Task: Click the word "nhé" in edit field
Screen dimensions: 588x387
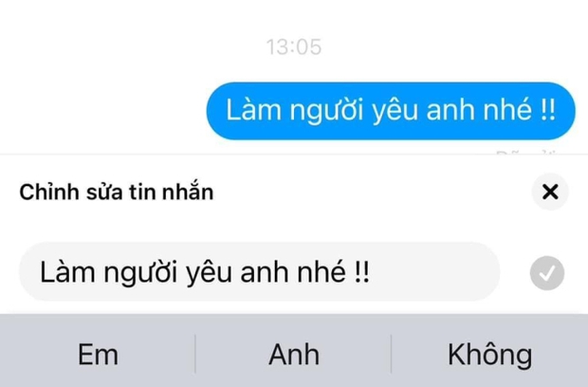Action: click(322, 272)
